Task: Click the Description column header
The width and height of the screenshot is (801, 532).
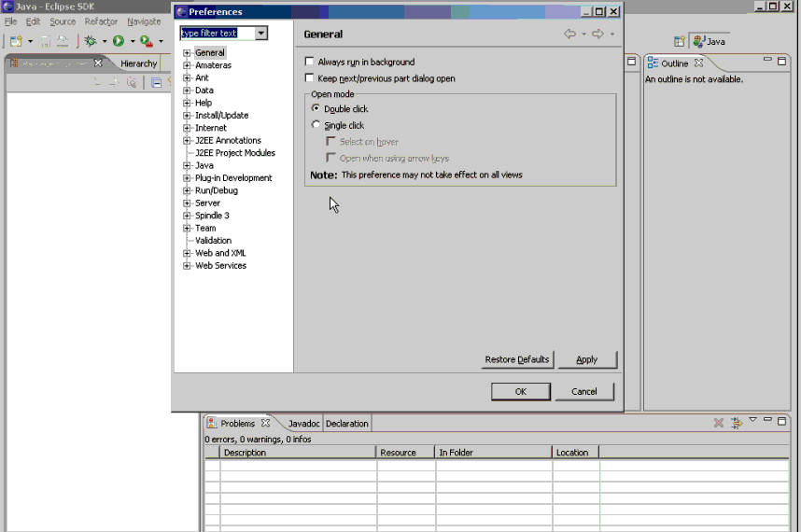Action: (x=298, y=453)
